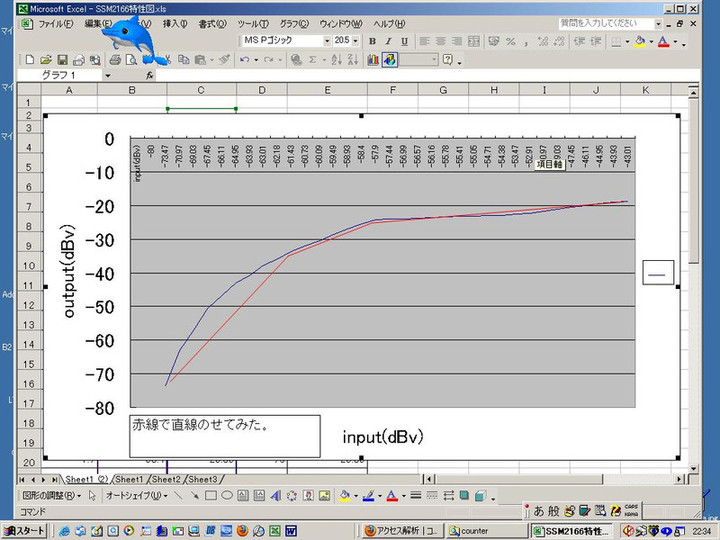Pick the Line drawing tool

point(178,495)
